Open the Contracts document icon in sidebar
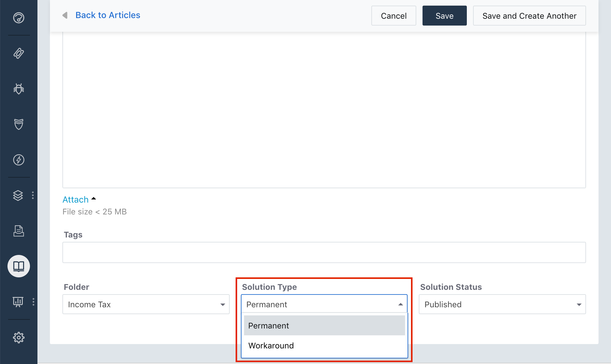 coord(19,231)
